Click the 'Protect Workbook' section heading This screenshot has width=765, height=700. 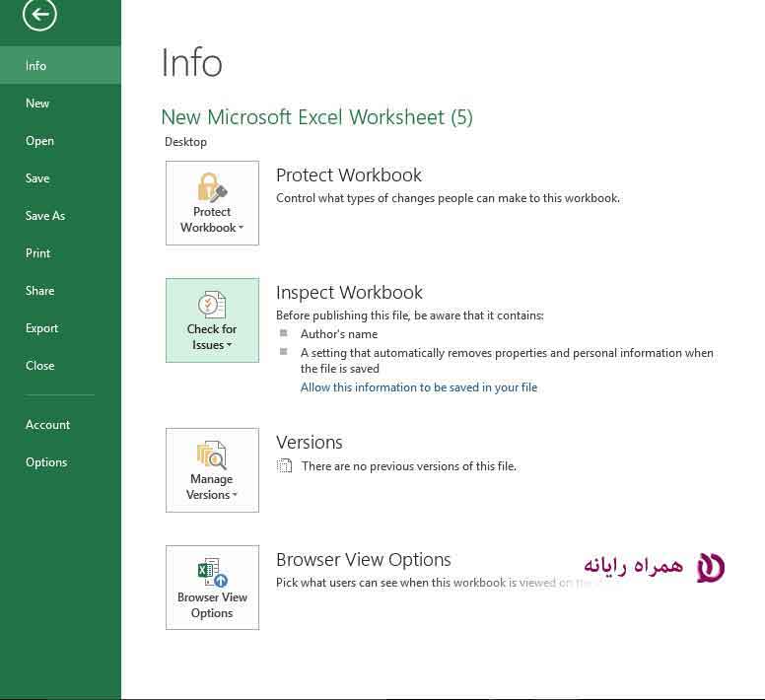point(349,175)
